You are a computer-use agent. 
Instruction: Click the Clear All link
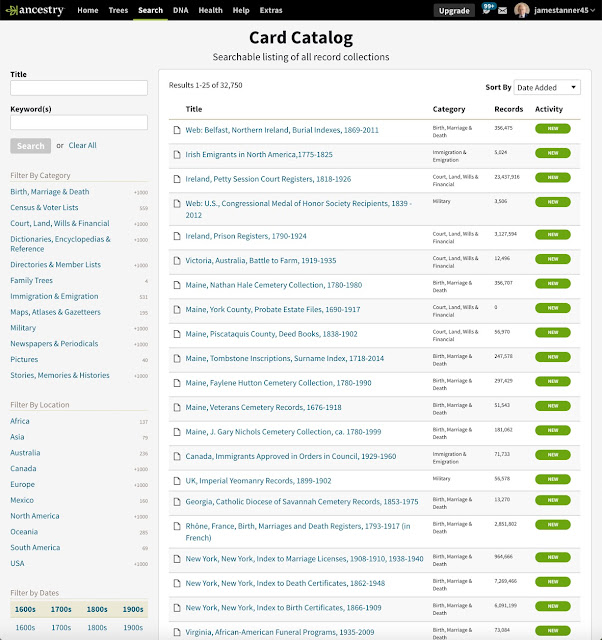tap(82, 145)
